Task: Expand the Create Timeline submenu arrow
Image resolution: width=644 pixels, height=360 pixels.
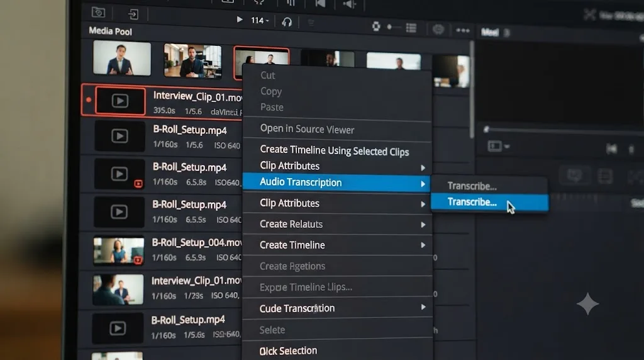Action: coord(423,245)
